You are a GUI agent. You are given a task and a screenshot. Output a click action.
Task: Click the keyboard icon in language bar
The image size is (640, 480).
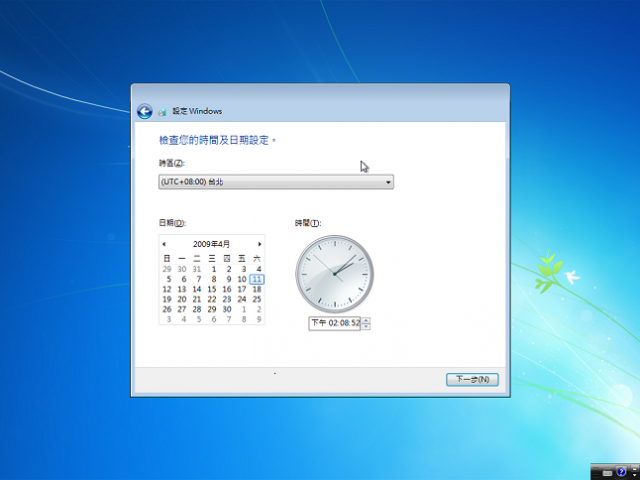coord(607,473)
